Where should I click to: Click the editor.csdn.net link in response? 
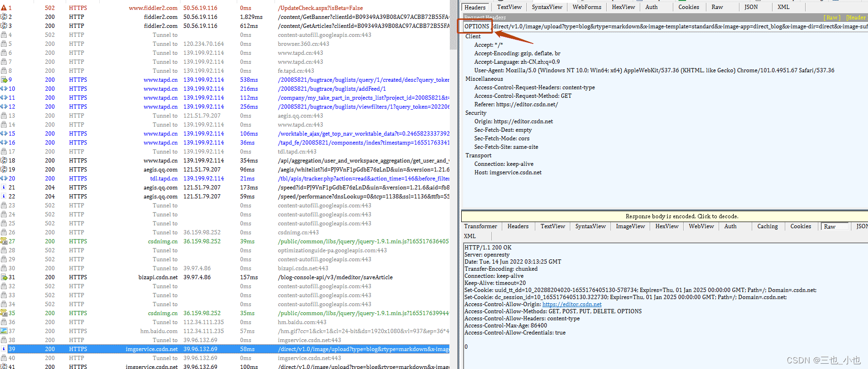[x=572, y=304]
